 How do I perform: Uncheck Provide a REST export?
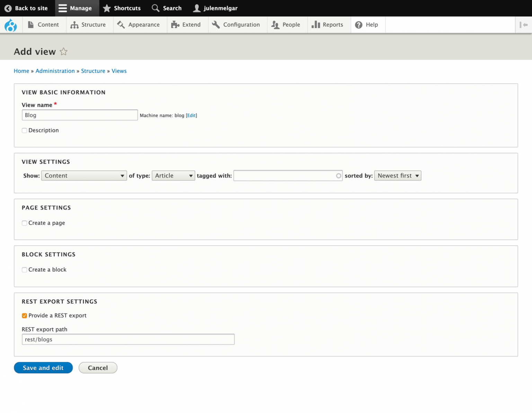(24, 316)
